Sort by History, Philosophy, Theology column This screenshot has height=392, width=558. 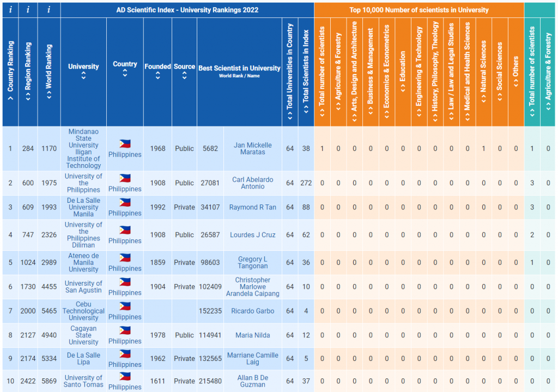click(435, 118)
